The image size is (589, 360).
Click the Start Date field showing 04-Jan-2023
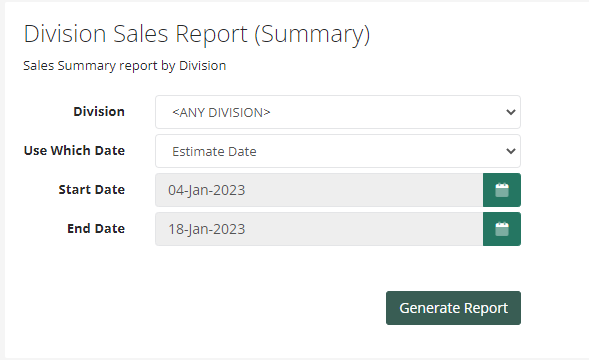pyautogui.click(x=319, y=190)
